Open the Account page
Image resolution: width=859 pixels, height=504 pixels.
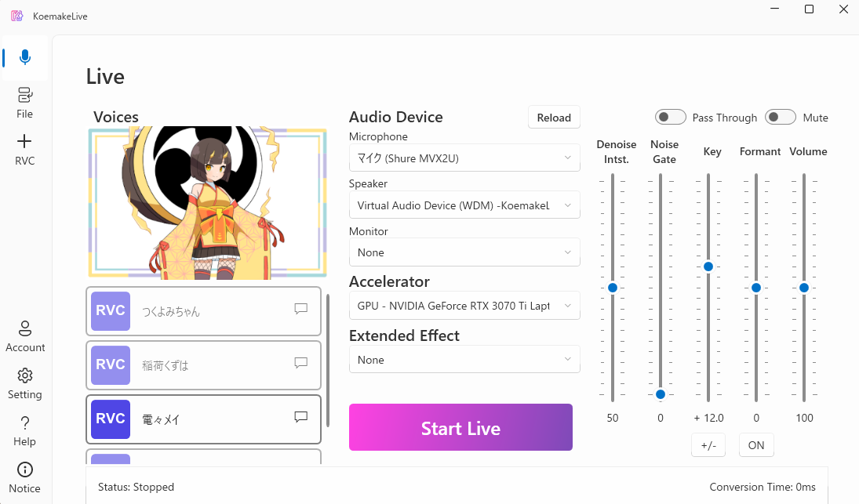tap(25, 336)
